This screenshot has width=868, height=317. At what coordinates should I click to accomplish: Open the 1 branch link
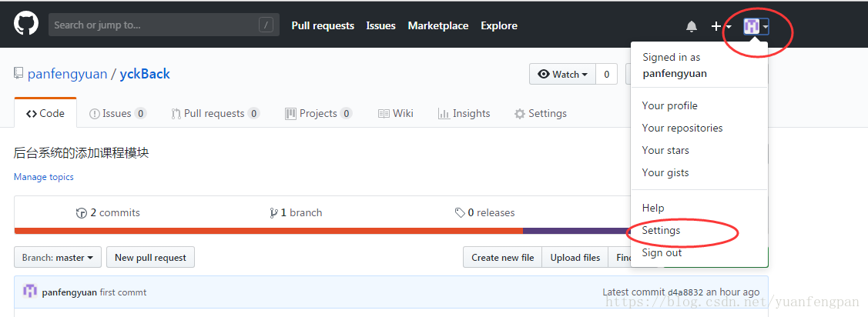pos(296,212)
